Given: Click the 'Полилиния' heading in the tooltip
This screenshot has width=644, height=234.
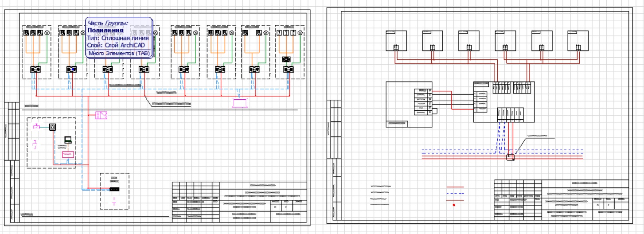Looking at the screenshot, I should (105, 31).
